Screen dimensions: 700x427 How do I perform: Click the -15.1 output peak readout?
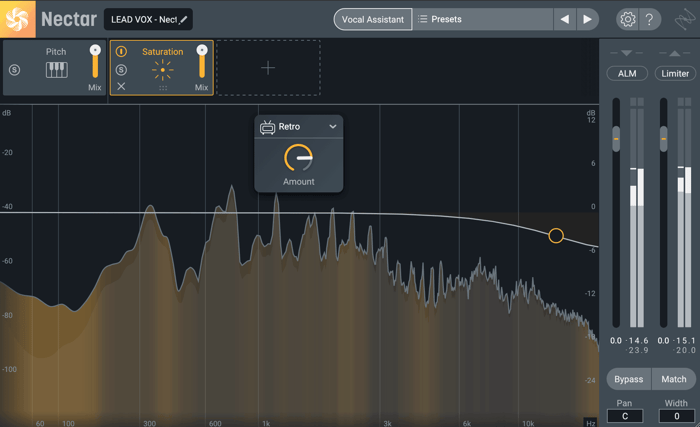(x=685, y=341)
